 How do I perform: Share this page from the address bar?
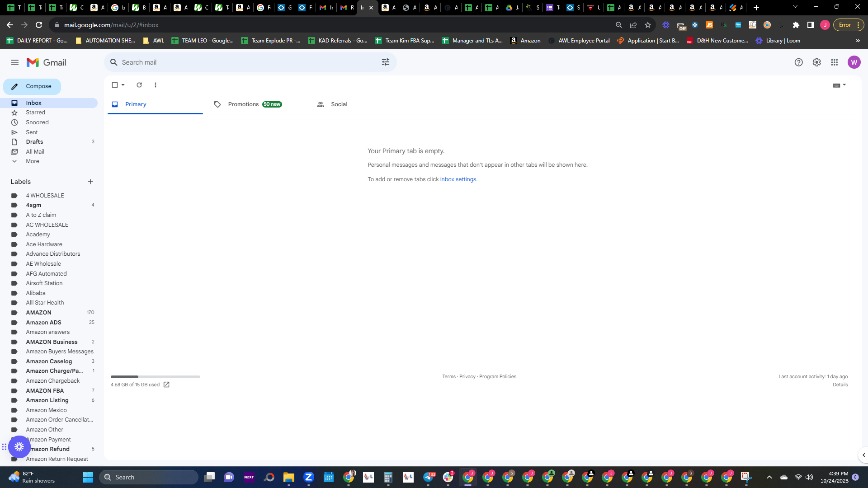pyautogui.click(x=633, y=25)
